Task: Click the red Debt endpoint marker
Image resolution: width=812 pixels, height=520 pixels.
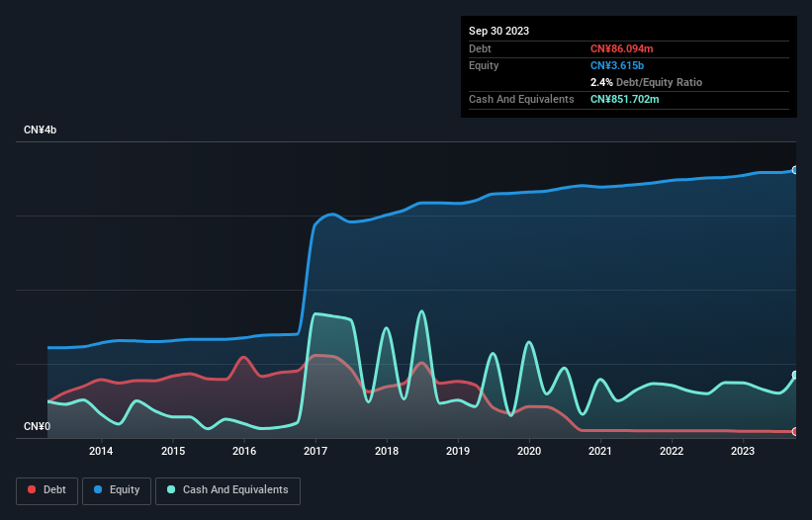Action: pyautogui.click(x=795, y=432)
